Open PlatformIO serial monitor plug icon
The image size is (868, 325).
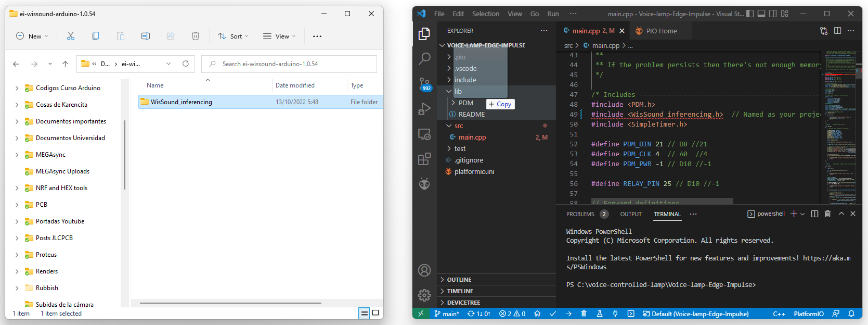[615, 314]
